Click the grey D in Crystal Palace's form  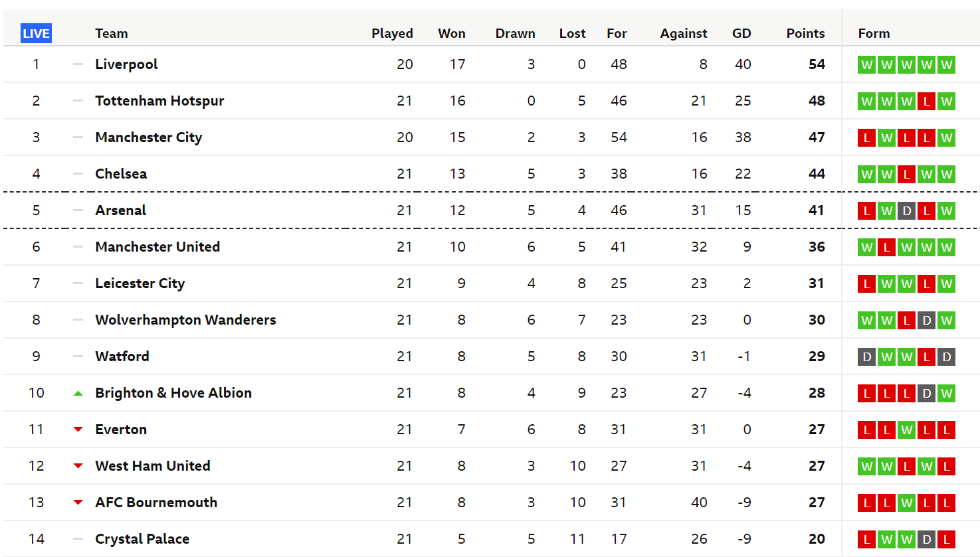926,540
